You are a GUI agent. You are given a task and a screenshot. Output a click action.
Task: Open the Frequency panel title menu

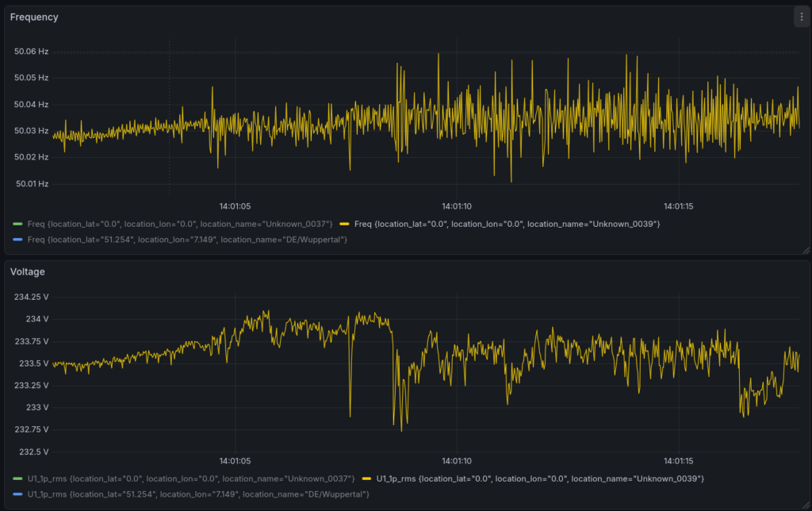[34, 17]
